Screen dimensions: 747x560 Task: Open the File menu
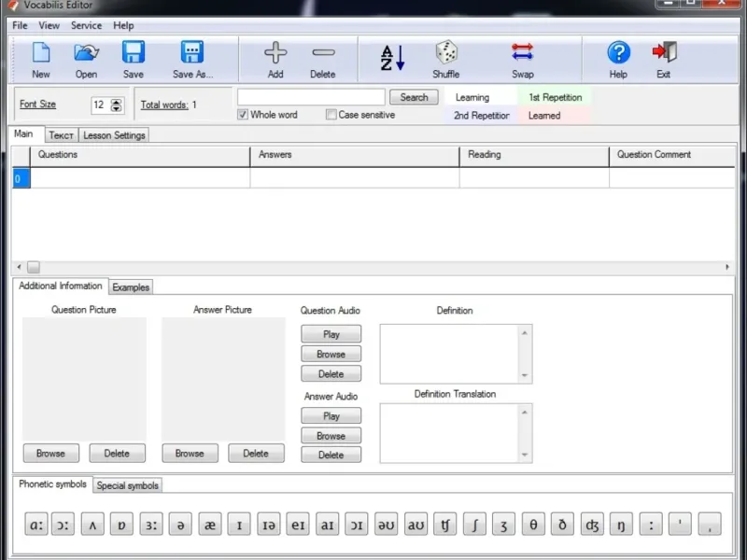tap(20, 26)
